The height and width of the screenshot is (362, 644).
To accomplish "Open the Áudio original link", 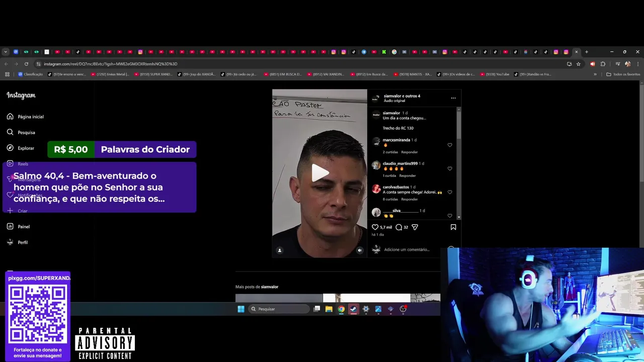I will pyautogui.click(x=394, y=101).
